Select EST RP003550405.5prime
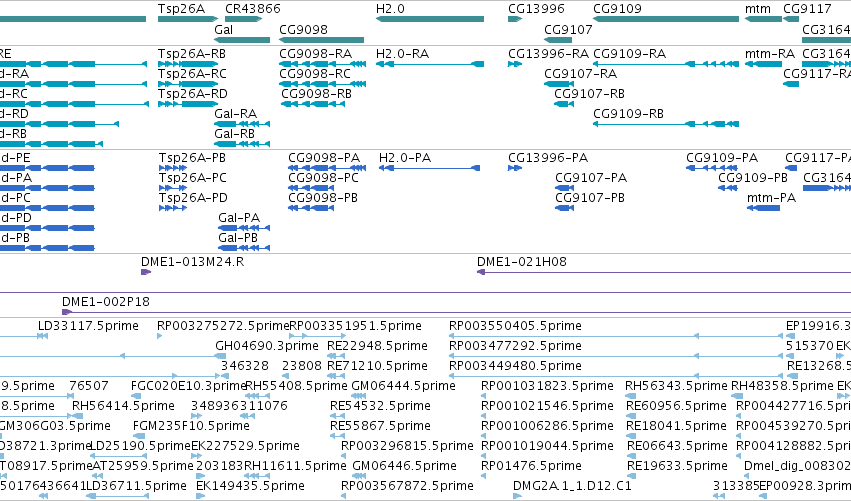 pos(515,326)
